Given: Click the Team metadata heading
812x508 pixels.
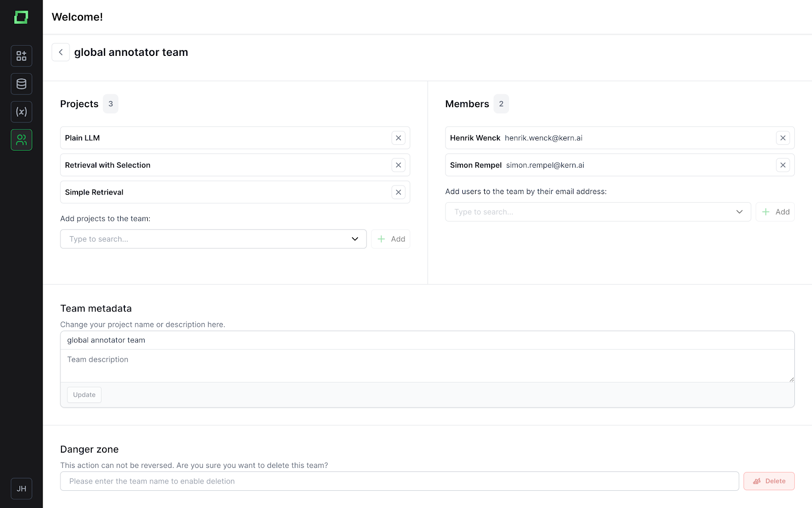Looking at the screenshot, I should click(96, 308).
